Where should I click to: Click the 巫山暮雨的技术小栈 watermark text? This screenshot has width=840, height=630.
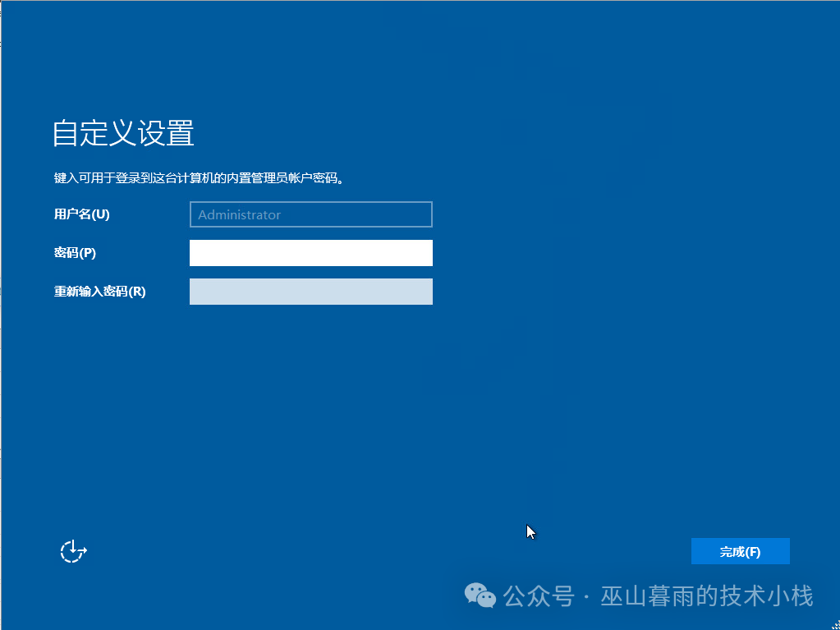(x=707, y=596)
